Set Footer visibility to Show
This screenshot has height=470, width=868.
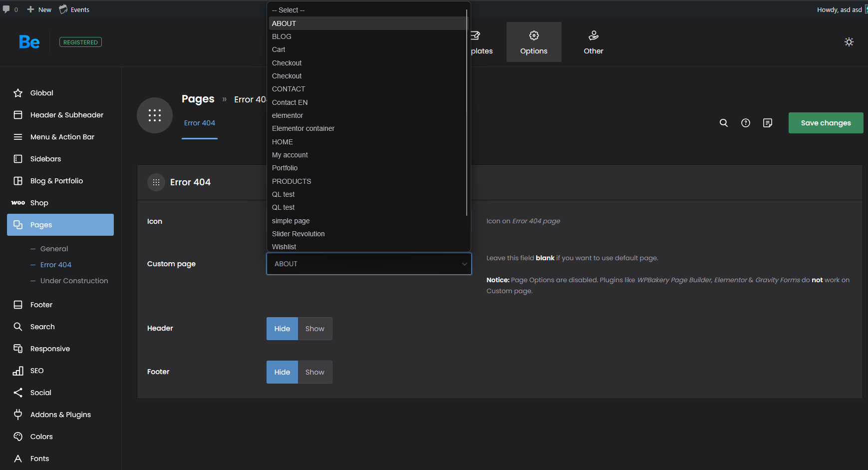[314, 372]
